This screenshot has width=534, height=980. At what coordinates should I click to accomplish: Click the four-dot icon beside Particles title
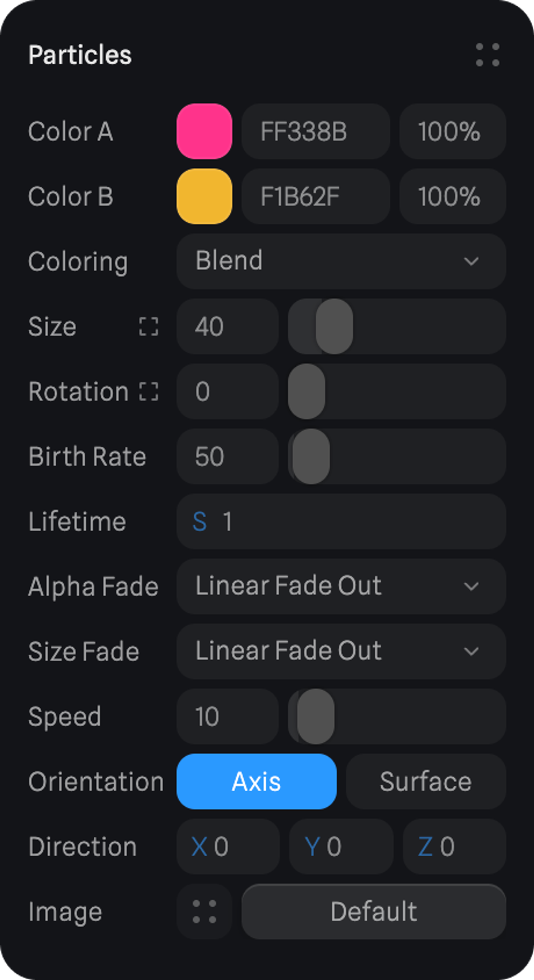[487, 55]
